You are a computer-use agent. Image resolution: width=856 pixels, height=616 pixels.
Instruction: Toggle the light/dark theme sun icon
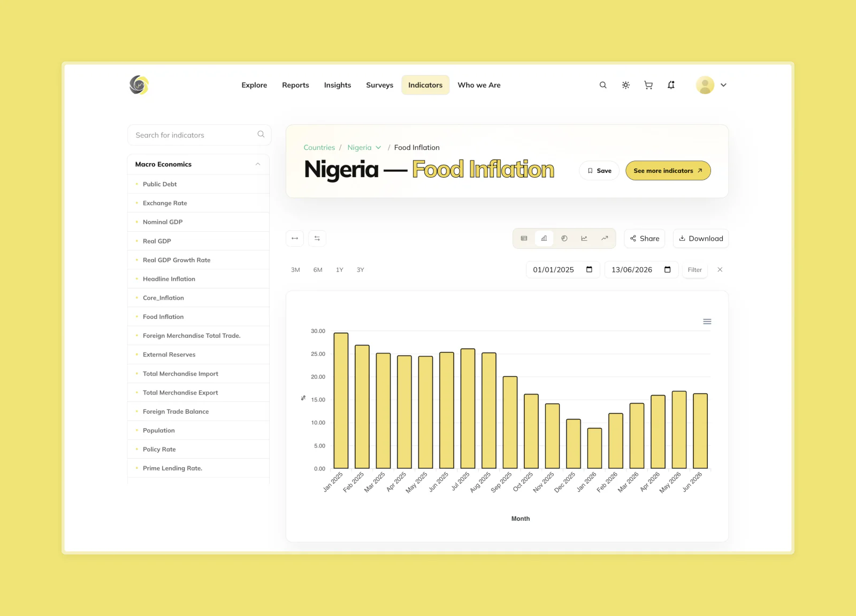625,85
